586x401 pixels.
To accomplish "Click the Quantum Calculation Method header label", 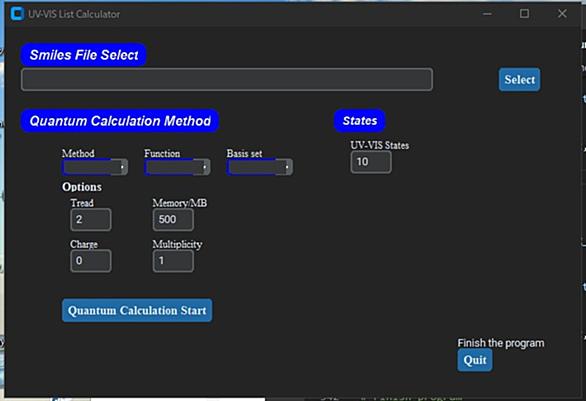I will click(x=120, y=121).
